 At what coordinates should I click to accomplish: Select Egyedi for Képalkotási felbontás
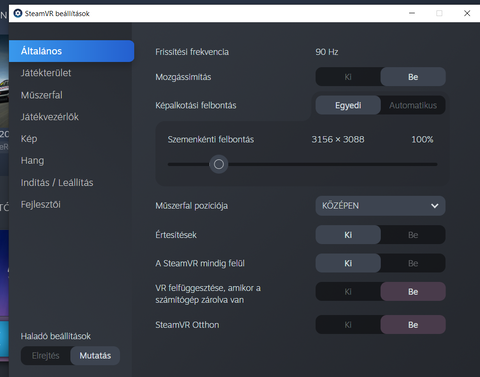[x=348, y=105]
